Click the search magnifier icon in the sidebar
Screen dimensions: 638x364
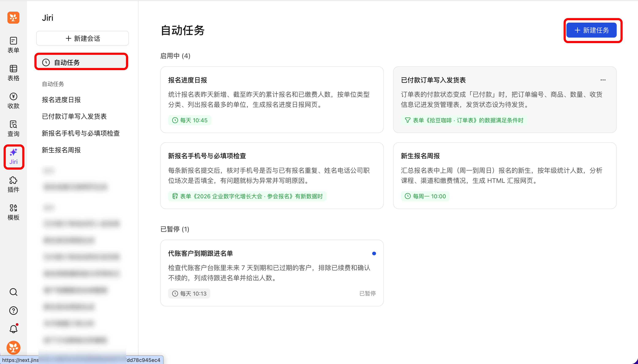click(x=14, y=292)
